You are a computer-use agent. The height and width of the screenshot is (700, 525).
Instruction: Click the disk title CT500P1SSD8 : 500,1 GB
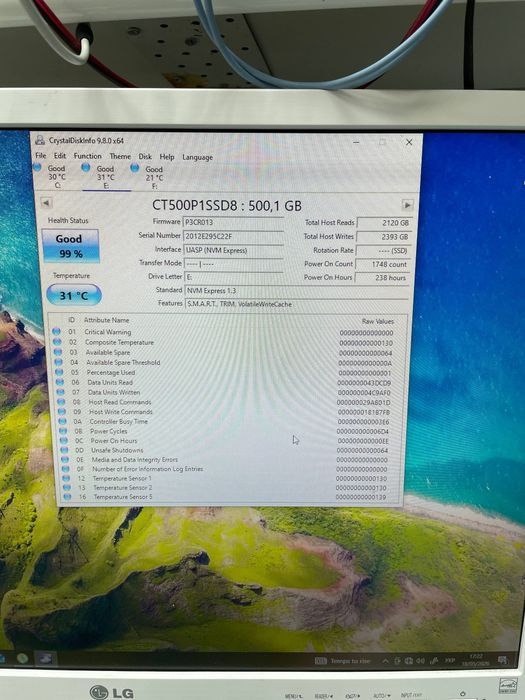(227, 205)
